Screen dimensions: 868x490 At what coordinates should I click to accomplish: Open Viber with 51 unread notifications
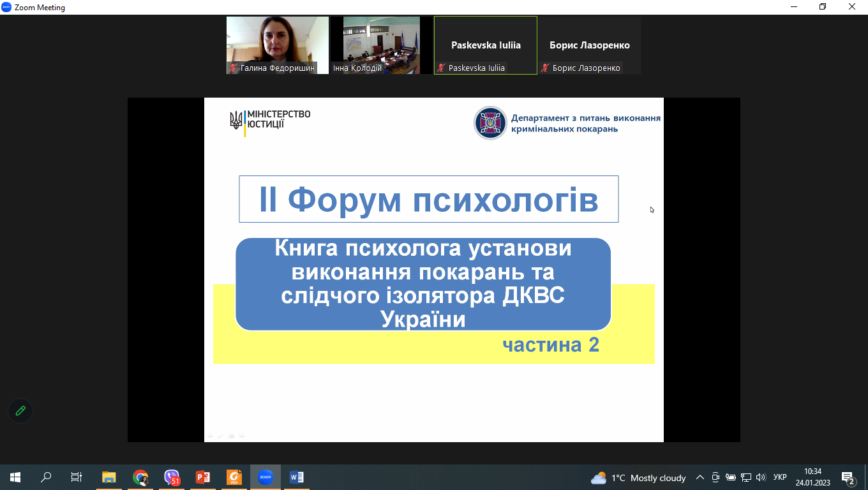coord(172,477)
